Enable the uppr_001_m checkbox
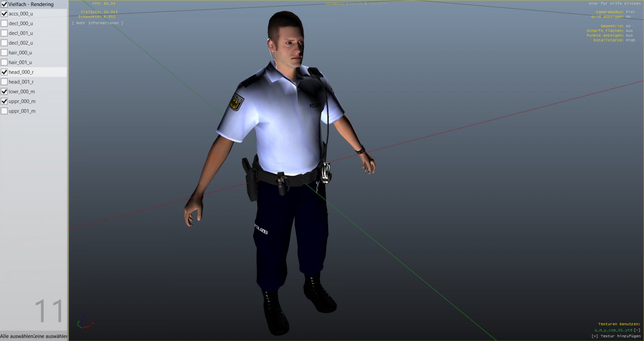 point(4,111)
